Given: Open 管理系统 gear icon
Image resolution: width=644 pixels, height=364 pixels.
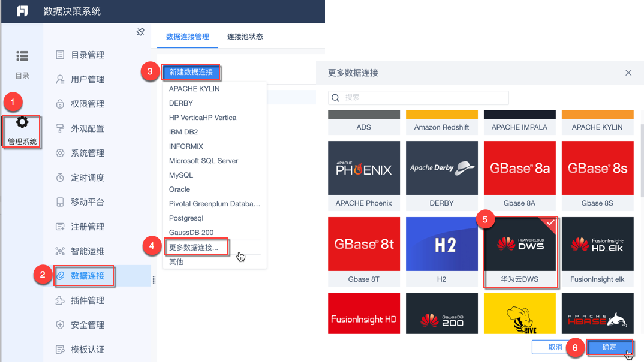Looking at the screenshot, I should 22,122.
